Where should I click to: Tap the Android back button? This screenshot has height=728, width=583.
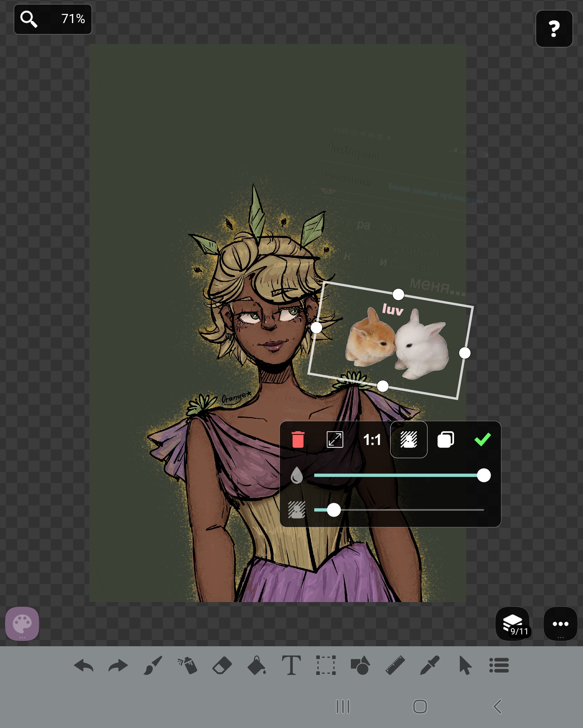click(x=498, y=706)
